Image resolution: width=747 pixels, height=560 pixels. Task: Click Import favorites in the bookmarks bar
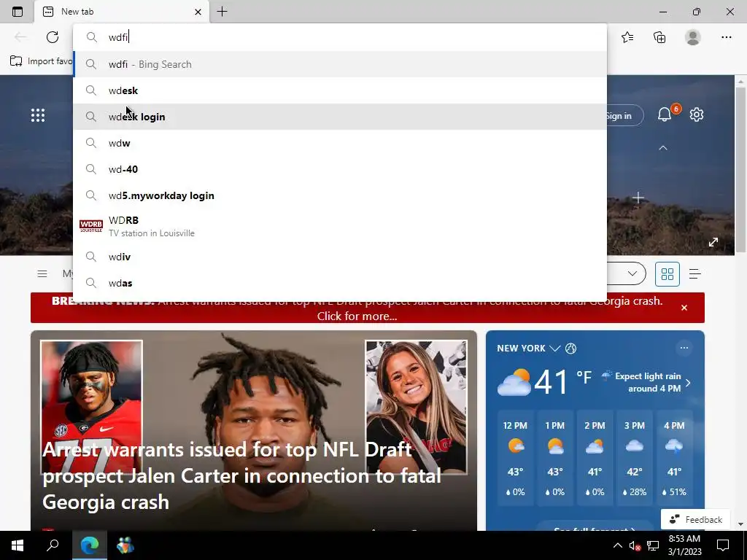pyautogui.click(x=41, y=61)
